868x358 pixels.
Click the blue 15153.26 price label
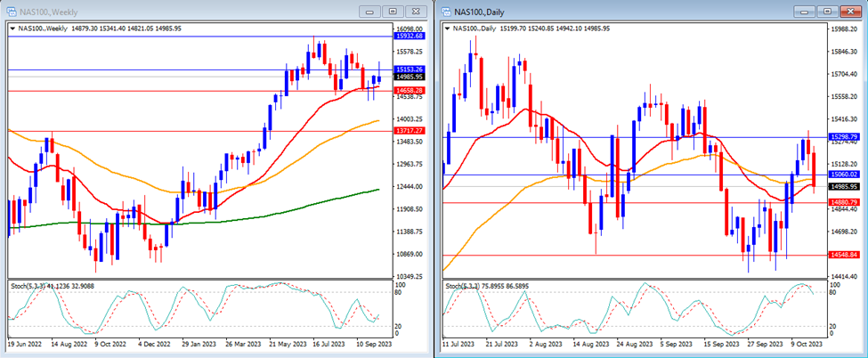410,69
